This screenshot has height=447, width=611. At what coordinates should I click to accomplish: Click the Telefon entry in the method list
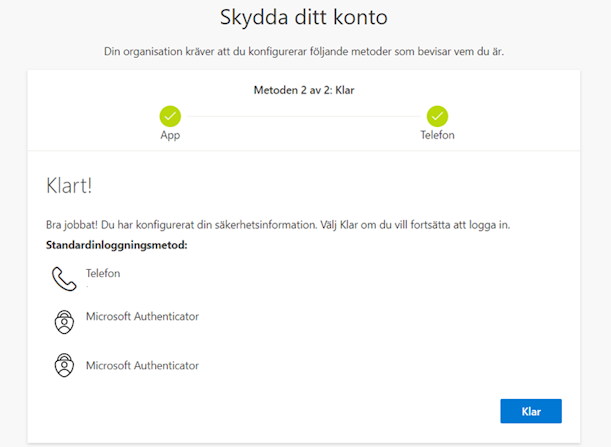pyautogui.click(x=103, y=272)
